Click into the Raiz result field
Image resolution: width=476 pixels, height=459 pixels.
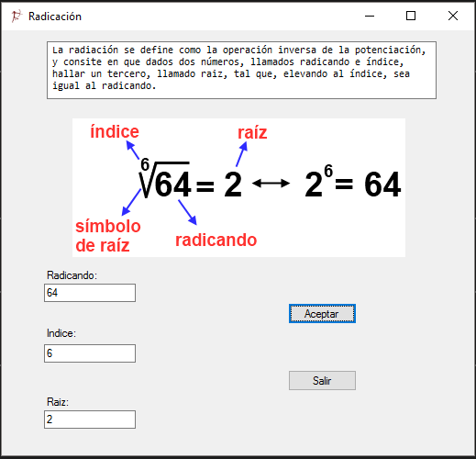(90, 420)
